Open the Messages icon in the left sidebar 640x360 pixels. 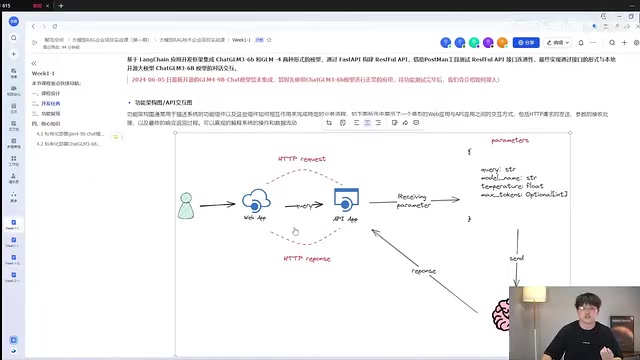pos(13,73)
